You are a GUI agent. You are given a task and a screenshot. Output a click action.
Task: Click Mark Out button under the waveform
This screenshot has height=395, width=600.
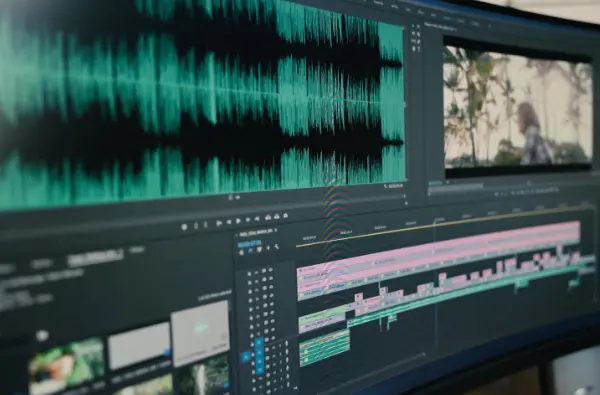(x=205, y=225)
